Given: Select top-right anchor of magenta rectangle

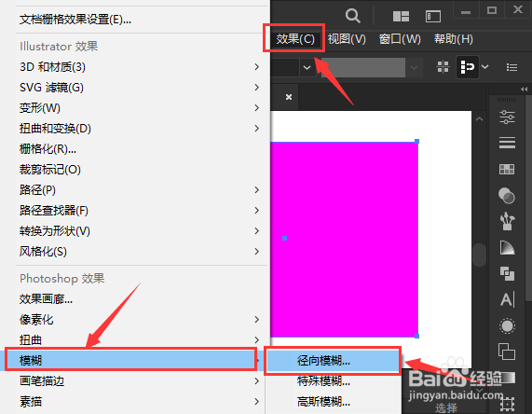Looking at the screenshot, I should click(417, 142).
